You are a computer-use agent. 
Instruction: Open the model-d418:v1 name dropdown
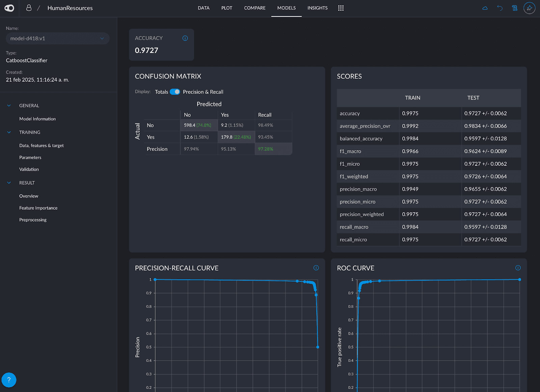click(58, 38)
